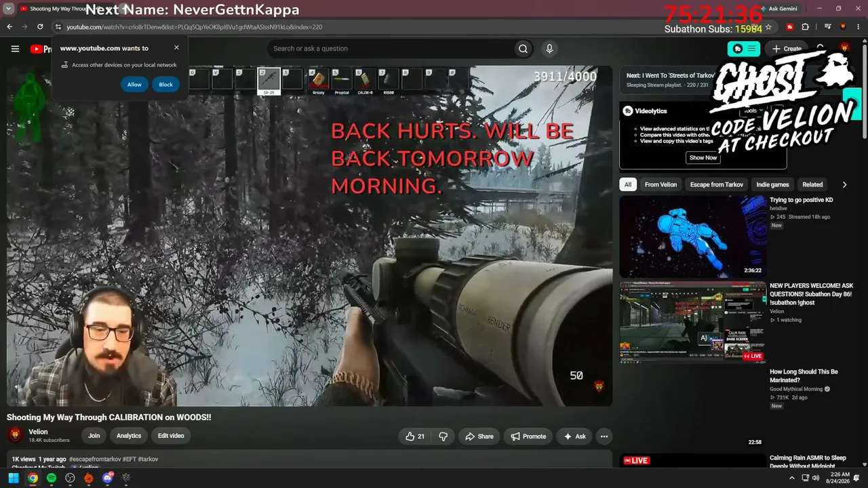The width and height of the screenshot is (868, 488).
Task: Open the YouTube account avatar menu
Action: [844, 48]
